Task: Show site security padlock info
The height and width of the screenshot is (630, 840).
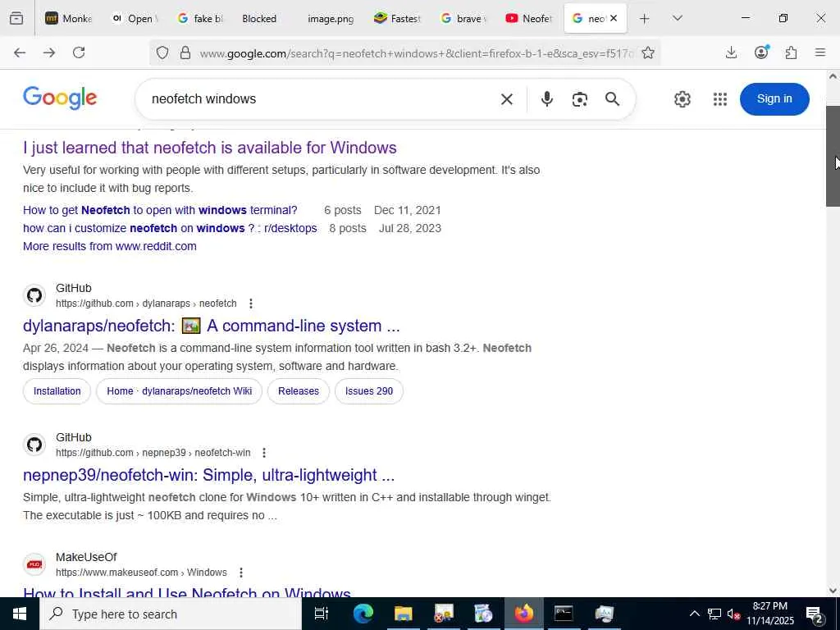Action: point(185,52)
